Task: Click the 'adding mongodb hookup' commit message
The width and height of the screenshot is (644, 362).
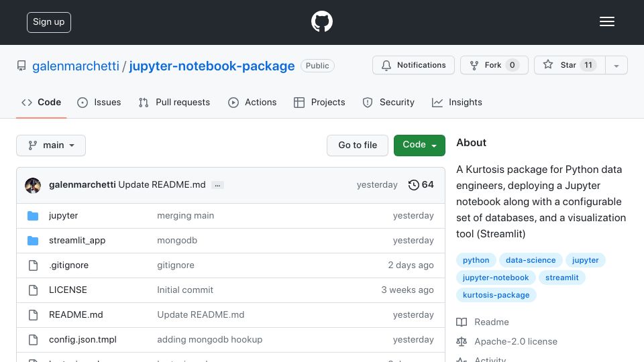Action: [209, 339]
